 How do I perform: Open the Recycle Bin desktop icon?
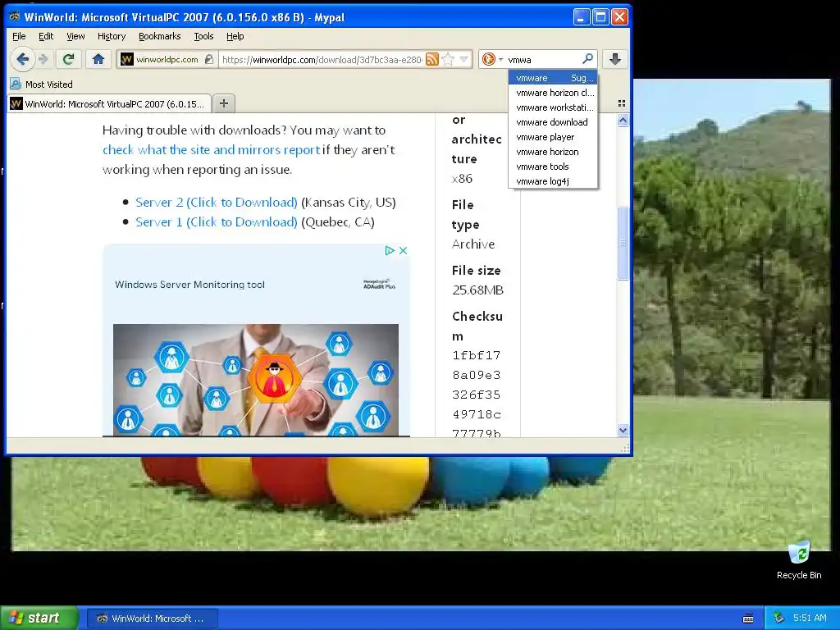[799, 559]
